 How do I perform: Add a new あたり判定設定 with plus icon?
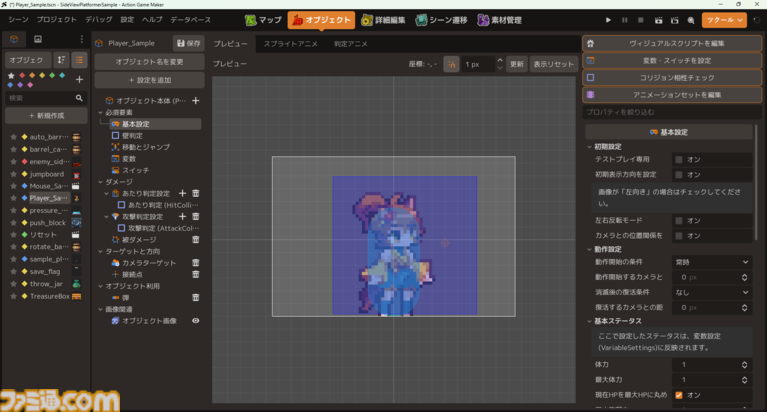pyautogui.click(x=182, y=193)
